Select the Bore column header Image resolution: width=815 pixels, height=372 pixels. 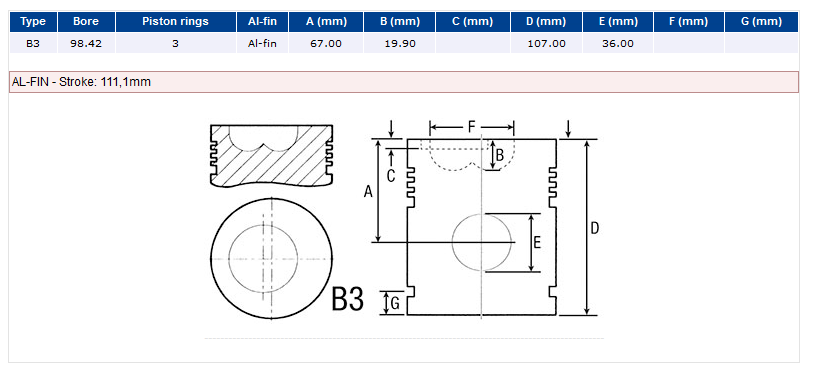(x=86, y=22)
